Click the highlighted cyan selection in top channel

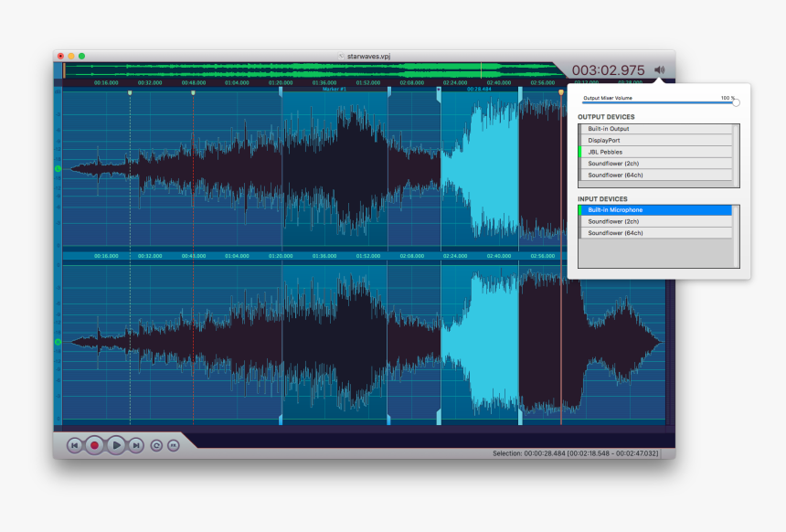pyautogui.click(x=480, y=169)
